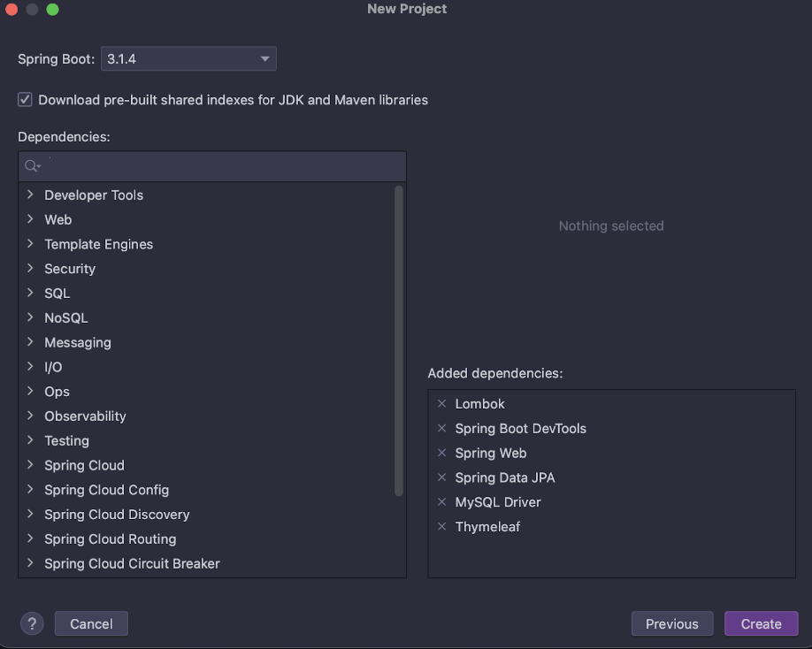Expand the Web category
Viewport: 812px width, 649px height.
coord(30,219)
